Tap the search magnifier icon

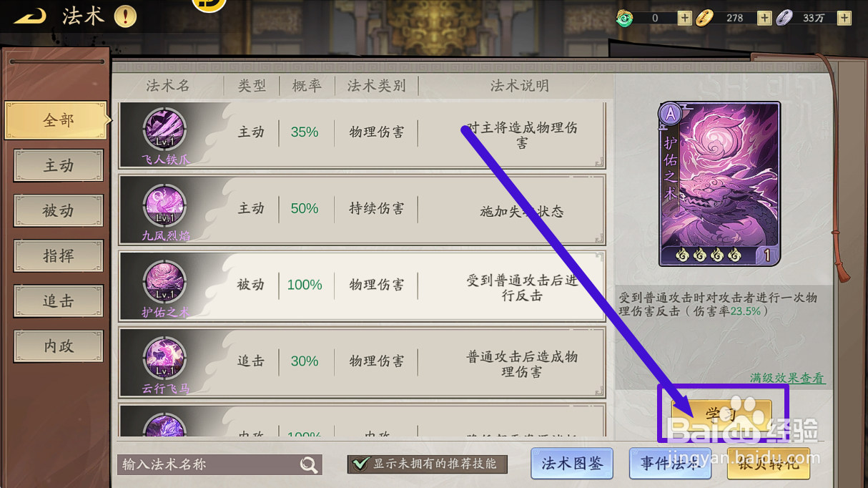(x=309, y=465)
